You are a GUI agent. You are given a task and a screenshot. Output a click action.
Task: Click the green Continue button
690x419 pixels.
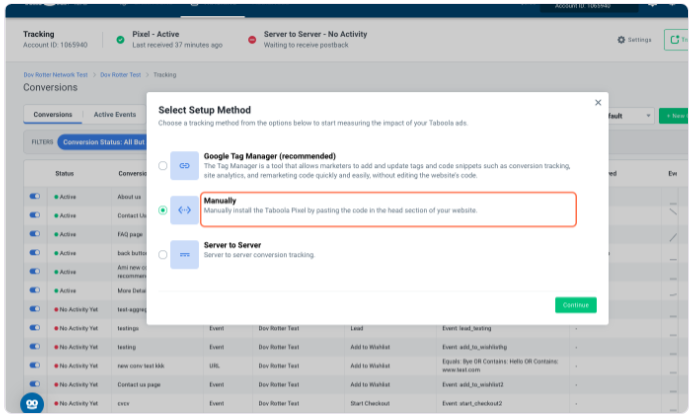(576, 305)
